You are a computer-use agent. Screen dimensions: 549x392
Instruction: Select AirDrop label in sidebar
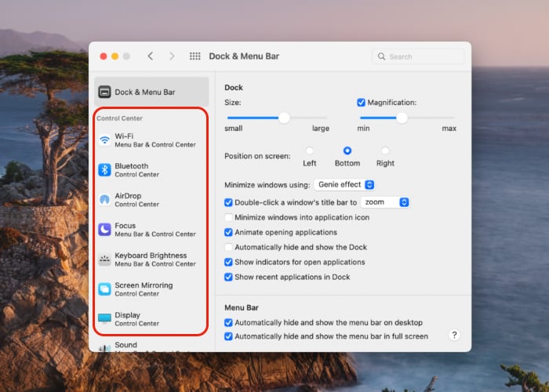click(128, 196)
